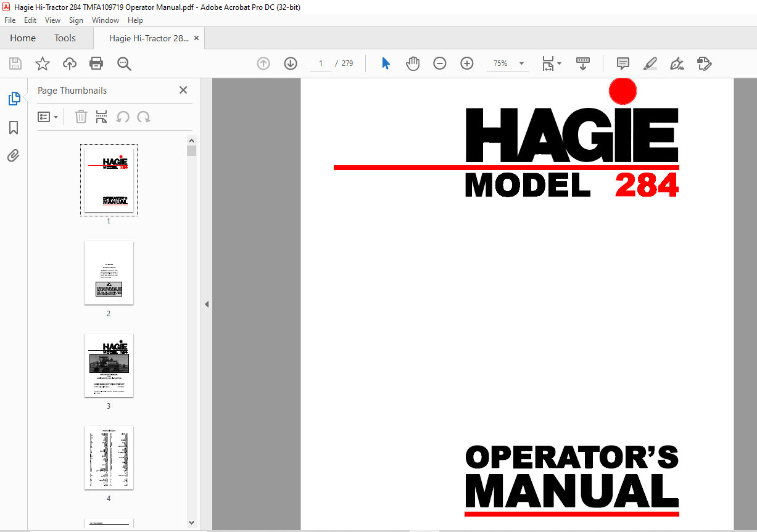The height and width of the screenshot is (532, 757).
Task: Click the Page Thumbnails panel title
Action: (x=72, y=91)
